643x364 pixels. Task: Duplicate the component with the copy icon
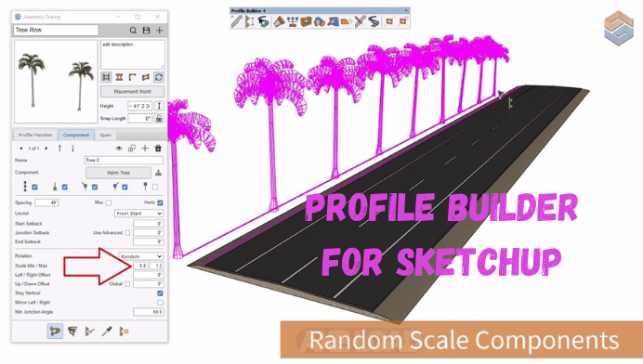click(132, 149)
